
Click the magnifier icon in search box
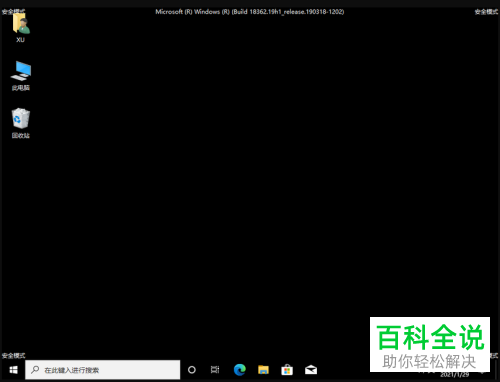35,370
